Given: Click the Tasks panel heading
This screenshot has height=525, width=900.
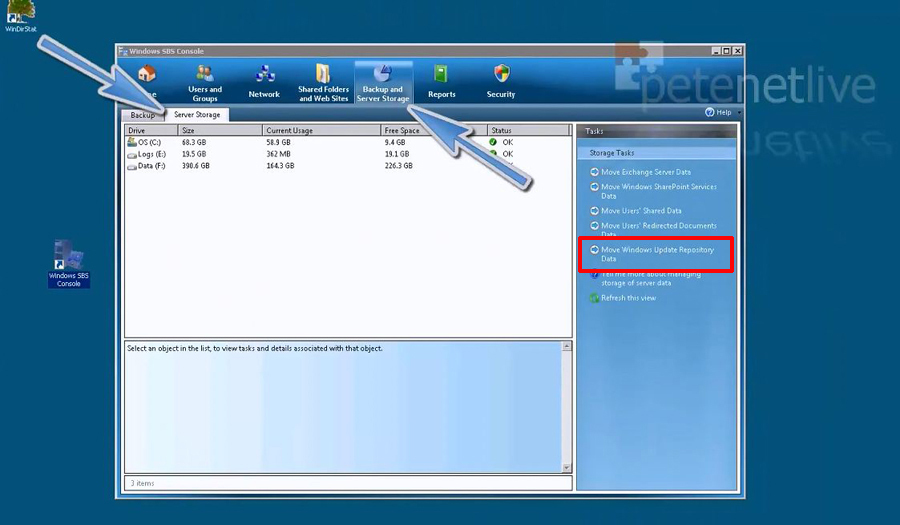Looking at the screenshot, I should click(x=594, y=131).
